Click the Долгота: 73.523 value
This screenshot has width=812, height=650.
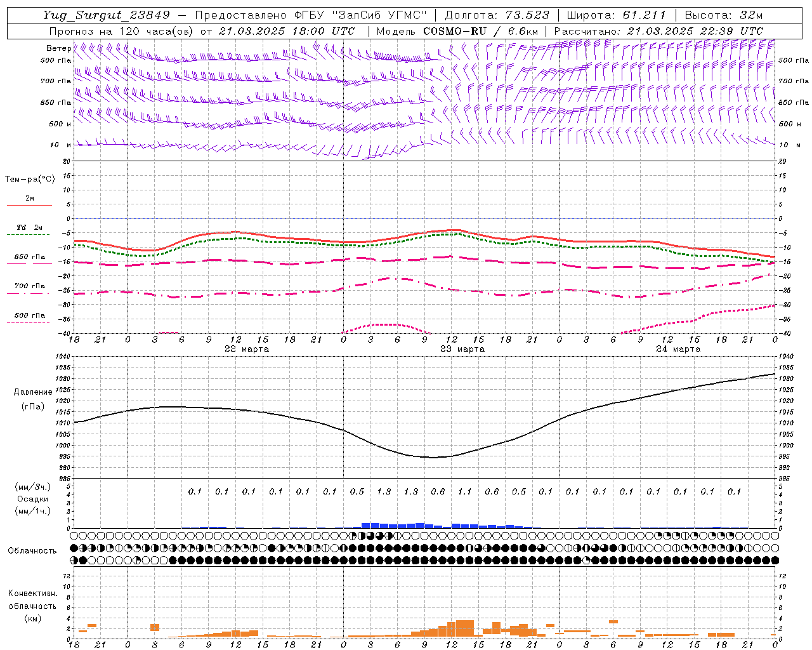pyautogui.click(x=497, y=15)
